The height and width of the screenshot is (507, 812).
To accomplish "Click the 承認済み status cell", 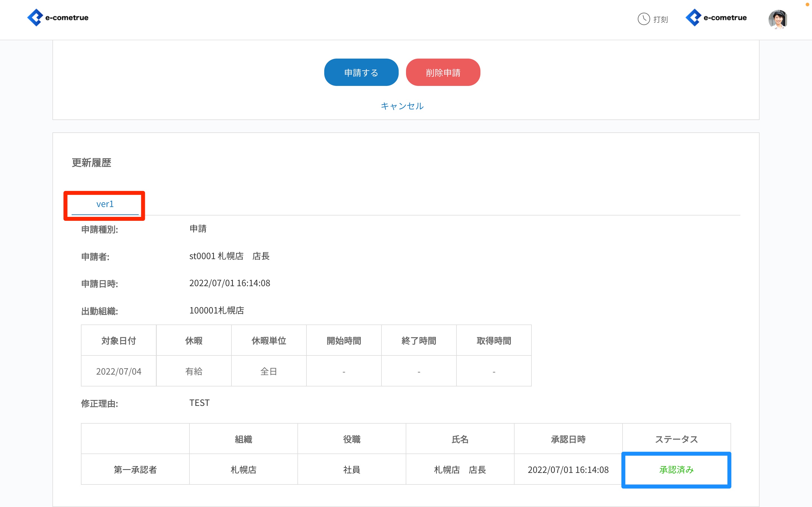I will pos(676,470).
